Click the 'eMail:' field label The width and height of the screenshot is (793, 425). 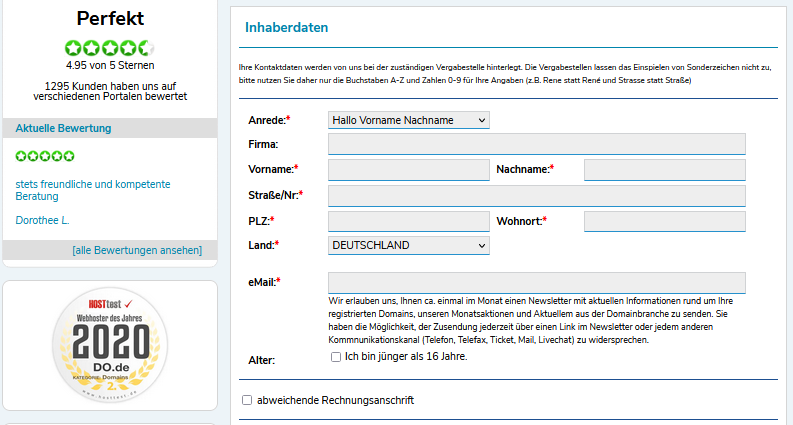pos(264,282)
